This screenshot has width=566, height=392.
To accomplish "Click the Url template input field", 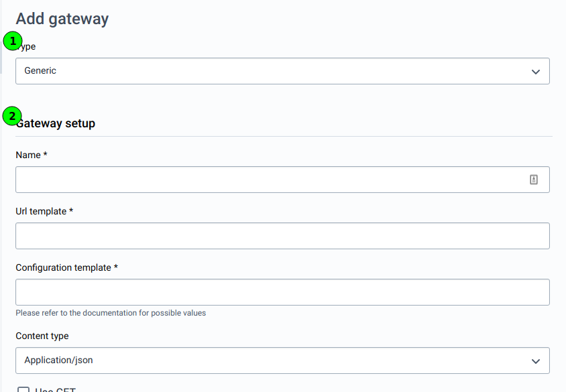I will pyautogui.click(x=282, y=235).
